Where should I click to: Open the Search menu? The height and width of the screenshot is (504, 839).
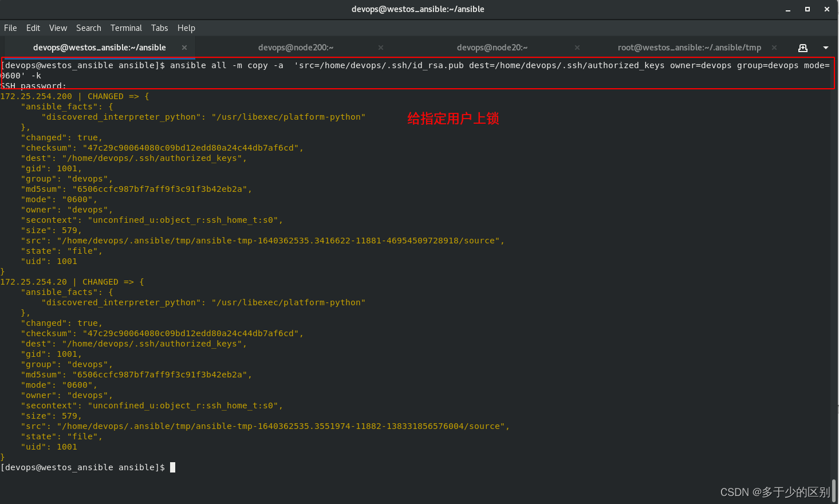coord(89,27)
